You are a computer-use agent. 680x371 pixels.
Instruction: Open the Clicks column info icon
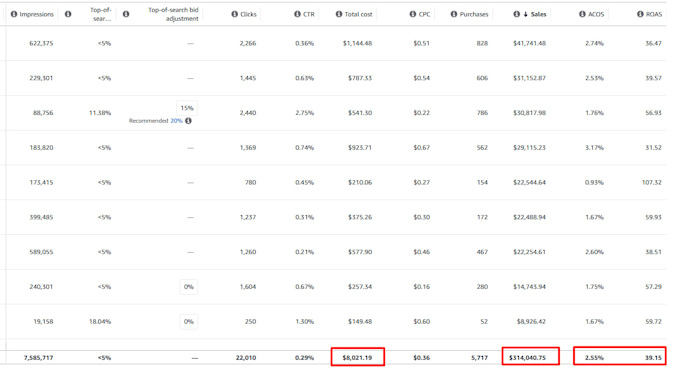[235, 14]
